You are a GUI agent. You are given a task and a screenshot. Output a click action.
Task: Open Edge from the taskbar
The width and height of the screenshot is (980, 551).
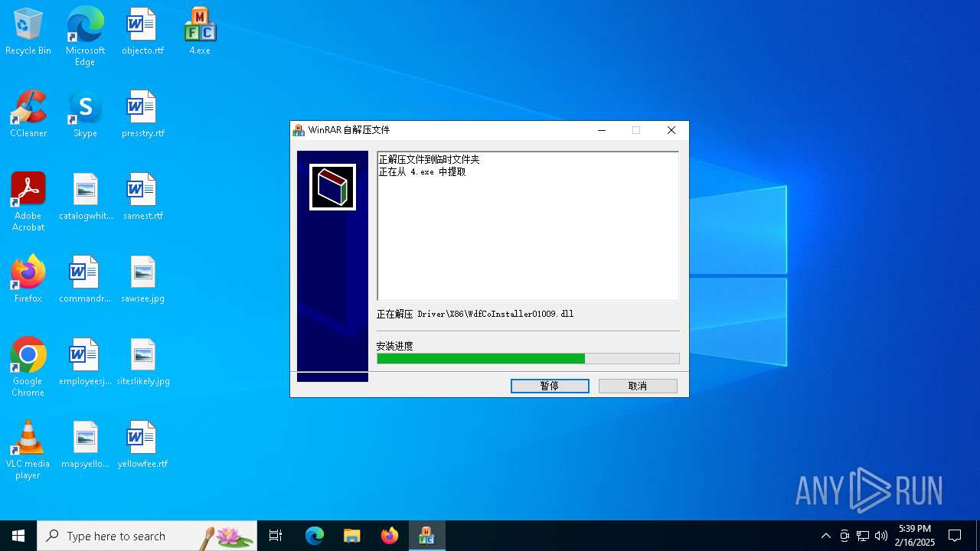(315, 536)
